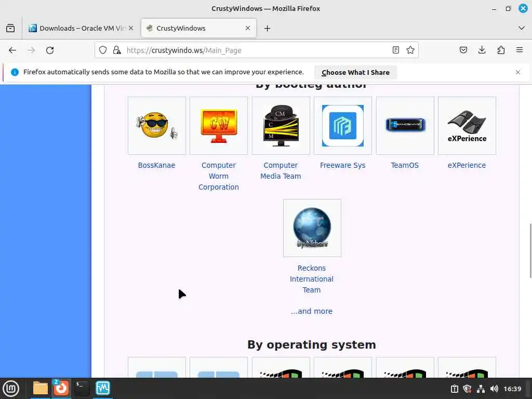Open the TeamOS logo thumbnail

[x=405, y=126]
